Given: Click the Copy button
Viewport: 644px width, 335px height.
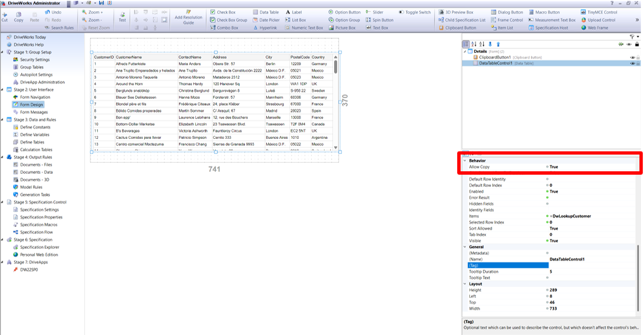Looking at the screenshot, I should [x=18, y=16].
